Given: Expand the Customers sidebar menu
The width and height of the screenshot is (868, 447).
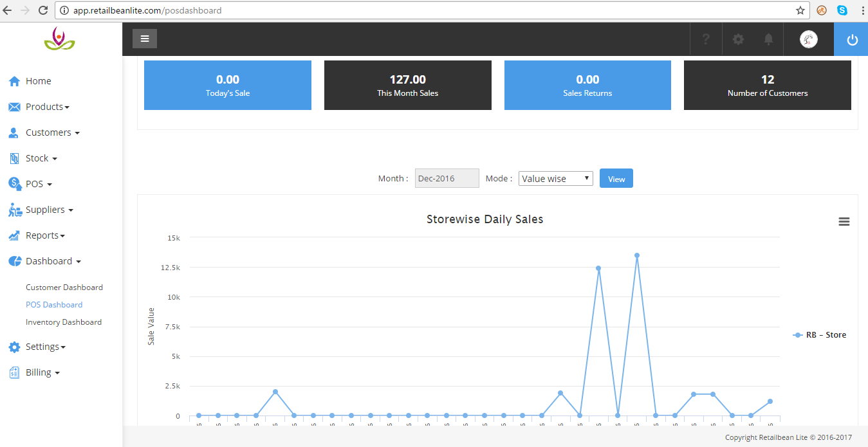Looking at the screenshot, I should tap(52, 132).
